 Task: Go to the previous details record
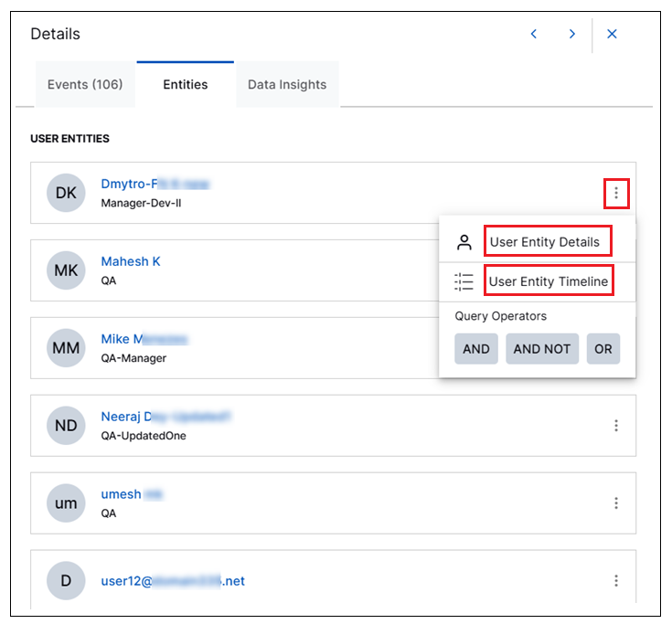point(534,34)
